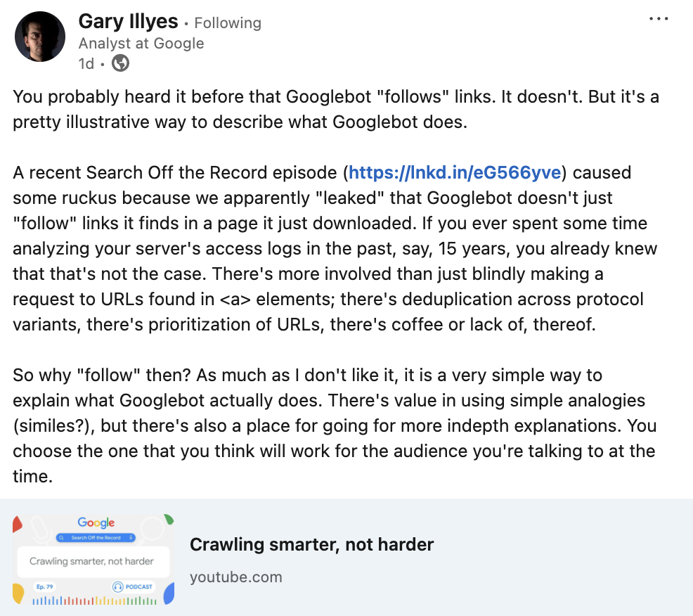Click Gary Illyes profile photo
Viewport: 693px width, 616px height.
tap(40, 36)
